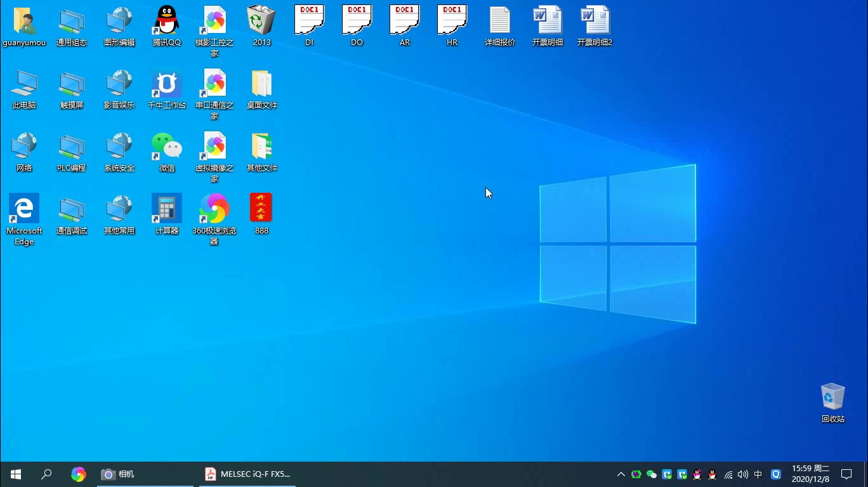Launch 微信 WeChat from the desktop
The height and width of the screenshot is (487, 868).
pyautogui.click(x=167, y=152)
